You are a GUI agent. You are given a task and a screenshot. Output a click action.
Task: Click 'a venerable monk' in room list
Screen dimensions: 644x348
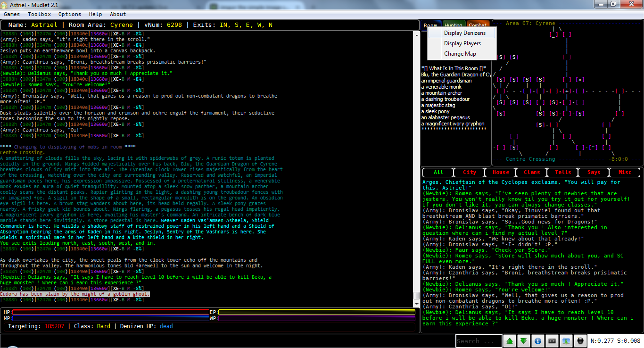(441, 87)
